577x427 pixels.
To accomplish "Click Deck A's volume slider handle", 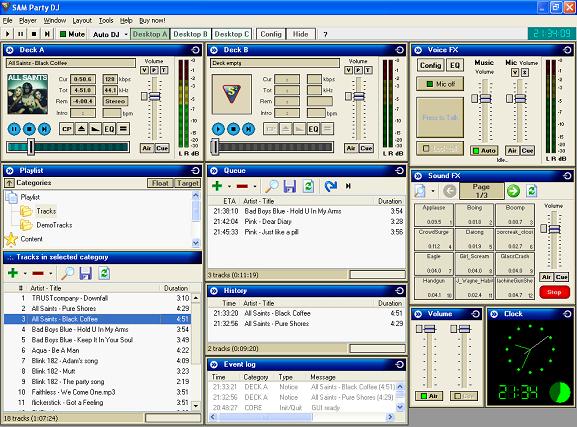I will [x=155, y=96].
